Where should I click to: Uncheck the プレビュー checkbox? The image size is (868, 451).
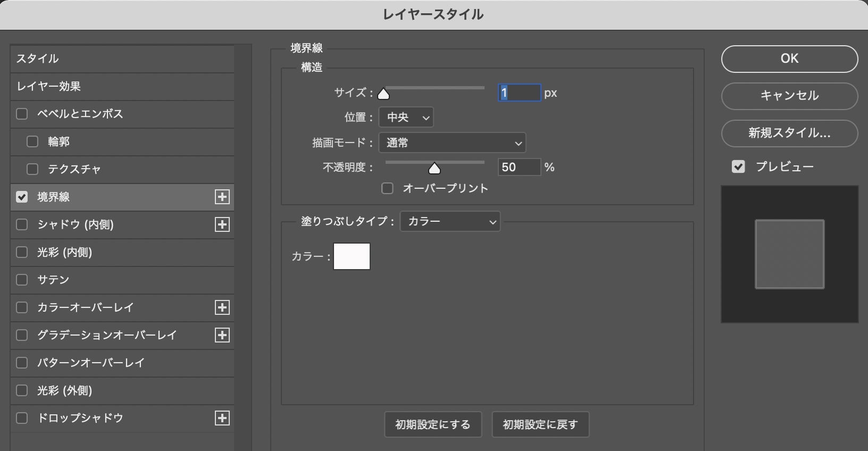(738, 167)
